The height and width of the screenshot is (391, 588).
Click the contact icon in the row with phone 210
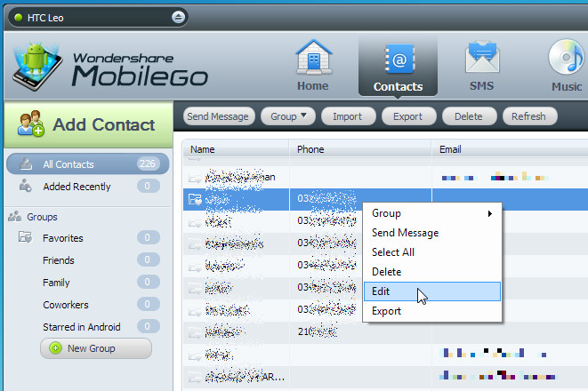[195, 332]
